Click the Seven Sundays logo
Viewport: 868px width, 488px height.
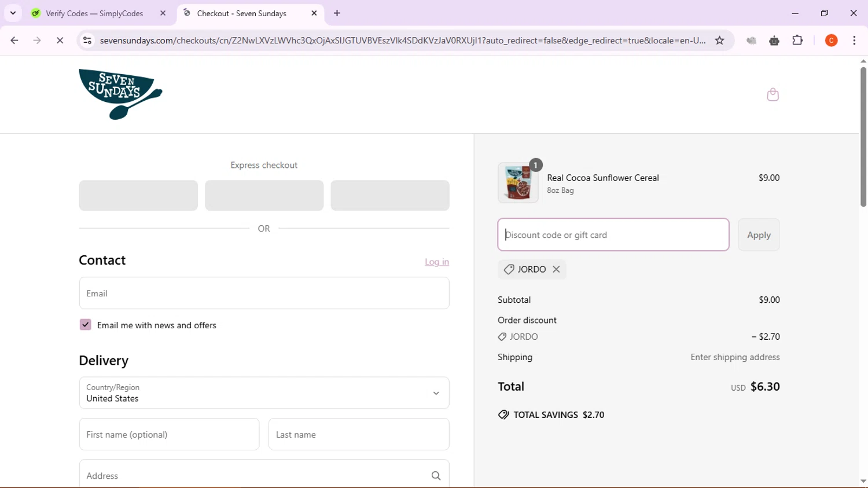[120, 94]
